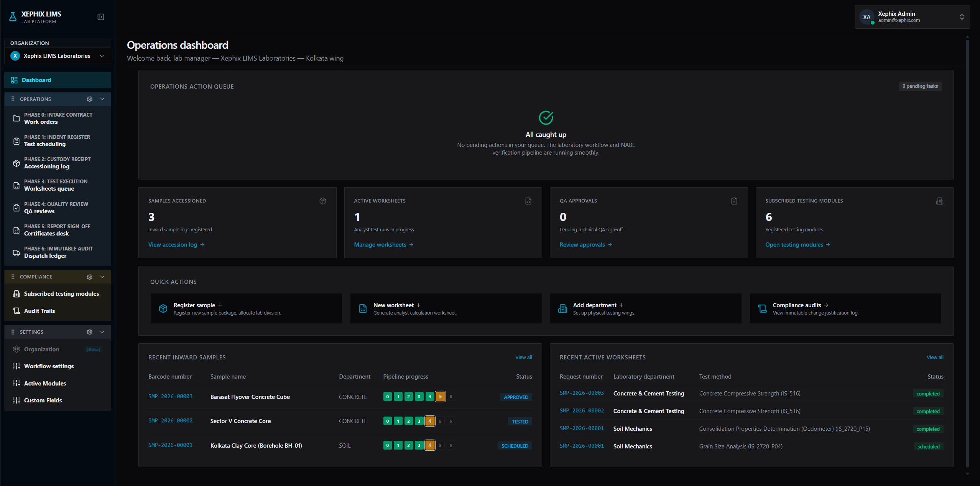Image resolution: width=980 pixels, height=486 pixels.
Task: Click the TESTED status badge
Action: coord(520,422)
